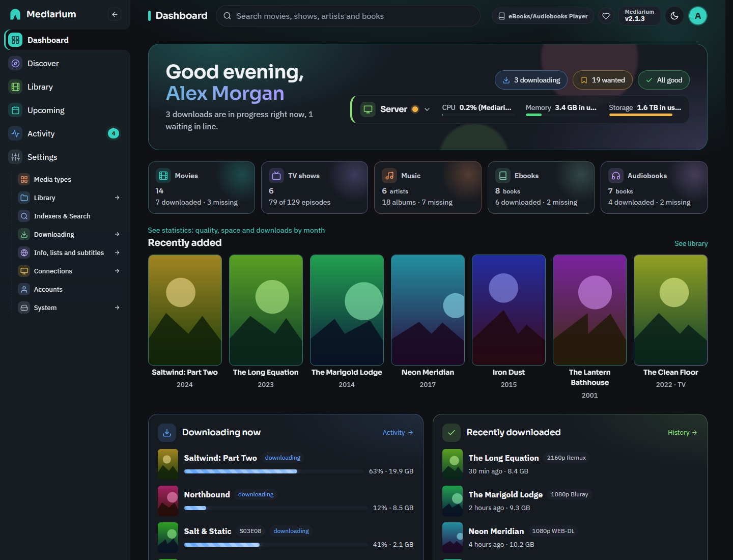
Task: Open the eBooks/Audiobooks Player
Action: click(x=543, y=16)
